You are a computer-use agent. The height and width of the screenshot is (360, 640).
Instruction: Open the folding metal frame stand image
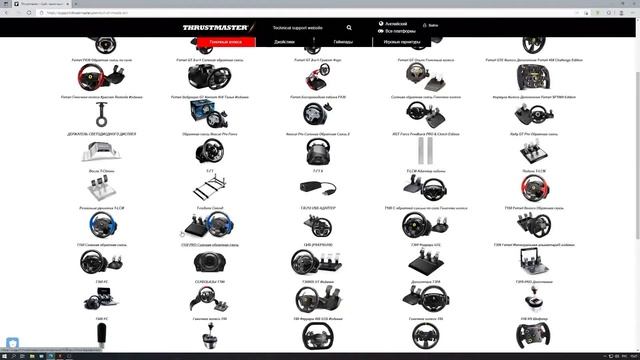[209, 188]
